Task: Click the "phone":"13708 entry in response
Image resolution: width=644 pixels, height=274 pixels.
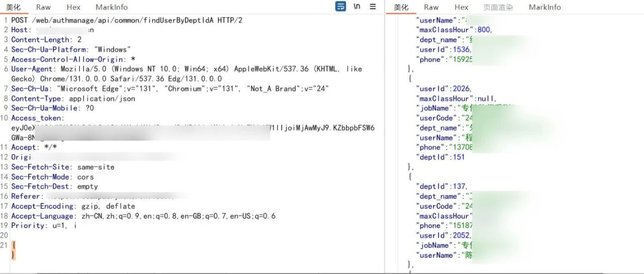Action: (445, 148)
